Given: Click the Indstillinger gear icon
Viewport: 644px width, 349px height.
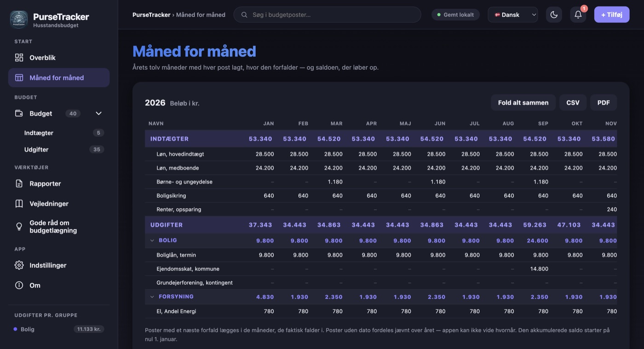Looking at the screenshot, I should click(19, 265).
